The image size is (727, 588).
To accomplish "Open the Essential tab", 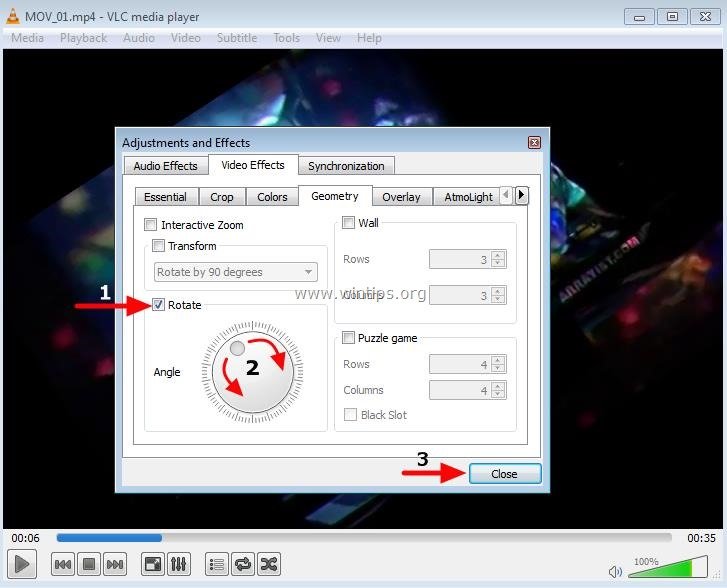I will click(x=165, y=197).
